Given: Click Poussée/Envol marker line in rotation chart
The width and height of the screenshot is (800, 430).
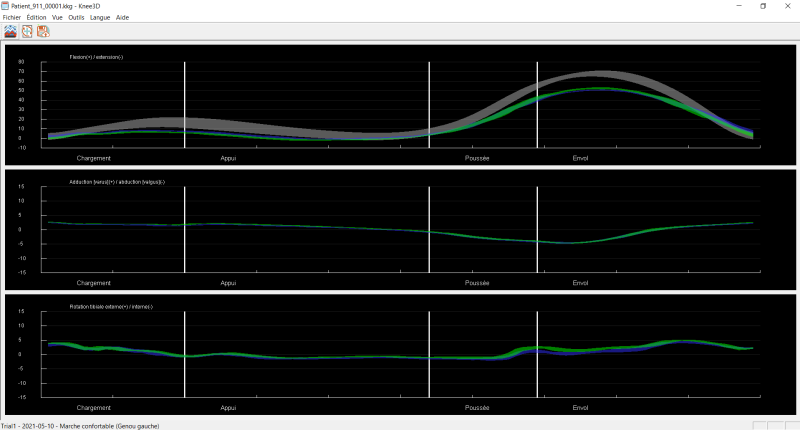Looking at the screenshot, I should pos(537,355).
